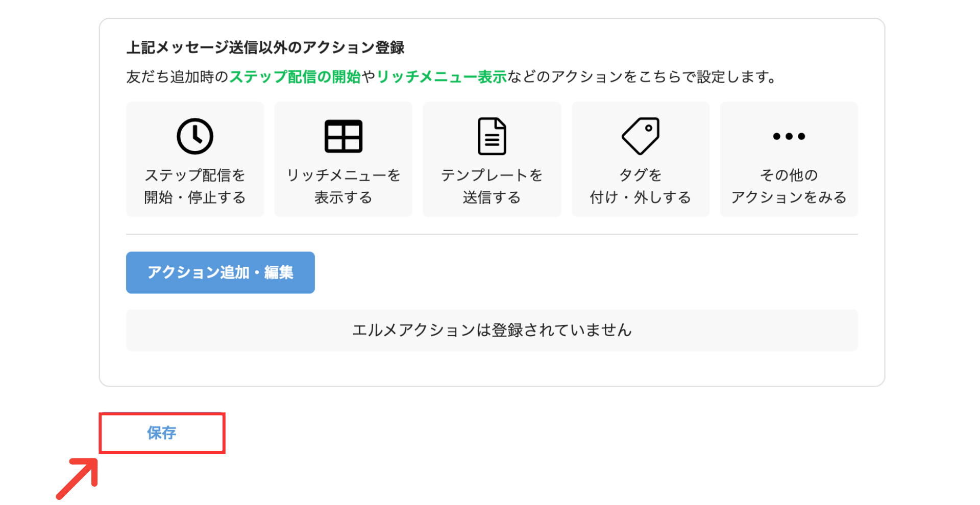This screenshot has width=980, height=505.
Task: Click the エルメアクションは登録されていません message area
Action: click(492, 330)
